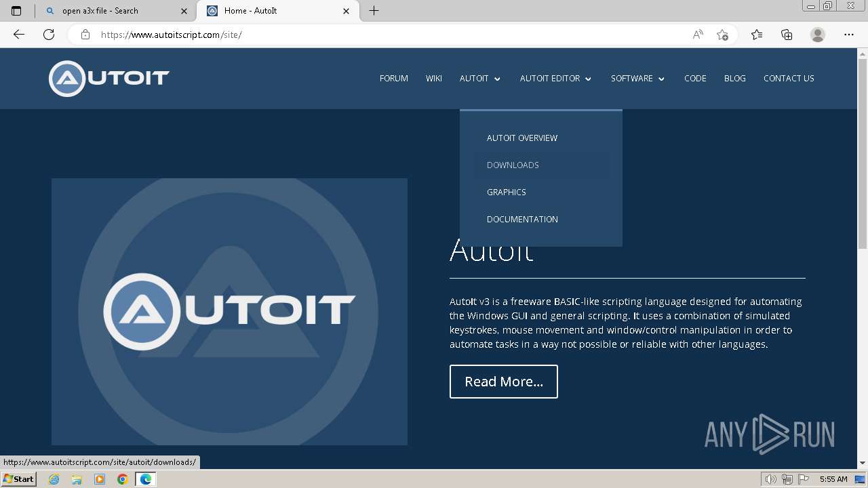The height and width of the screenshot is (488, 868).
Task: Choose DOCUMENTATION from the AutoIt dropdown
Action: (522, 219)
